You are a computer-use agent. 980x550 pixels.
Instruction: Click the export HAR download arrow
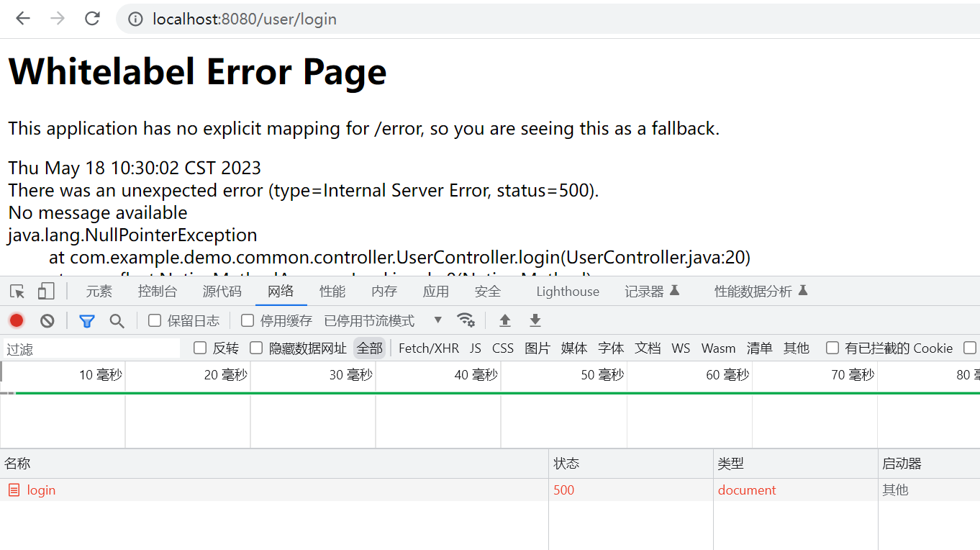[x=535, y=320]
